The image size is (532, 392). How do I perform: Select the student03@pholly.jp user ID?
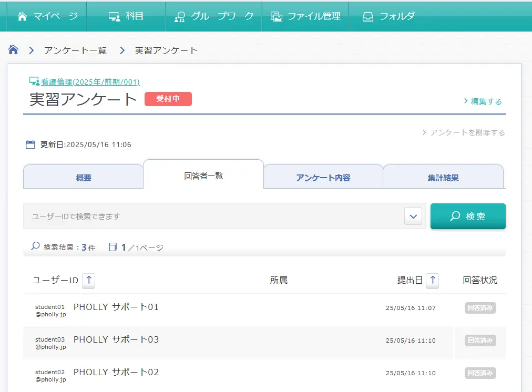point(50,343)
